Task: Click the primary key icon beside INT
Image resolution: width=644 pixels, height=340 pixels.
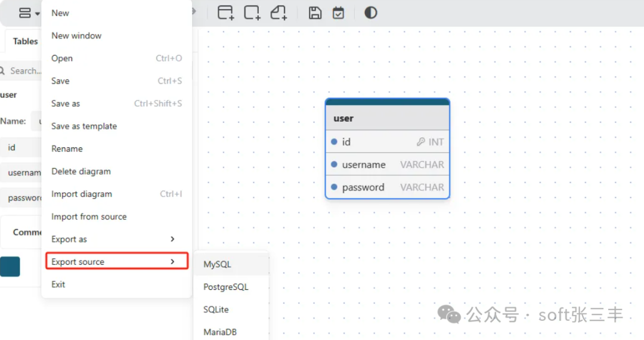Action: [x=420, y=142]
